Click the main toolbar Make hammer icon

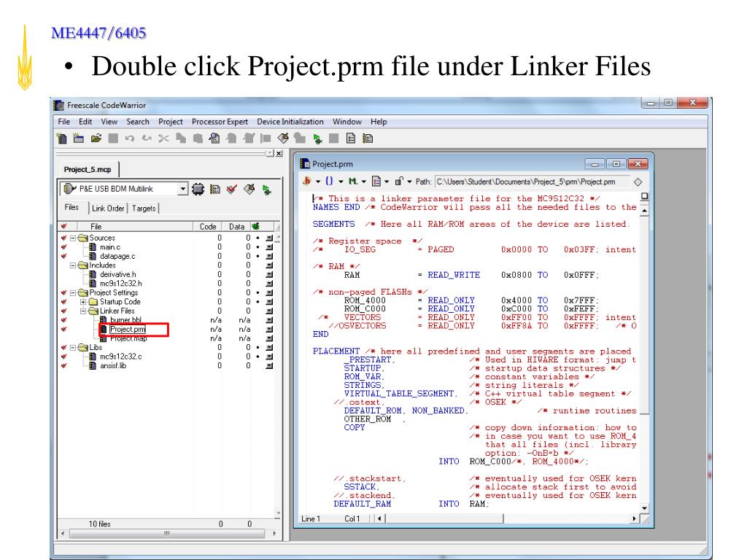283,139
